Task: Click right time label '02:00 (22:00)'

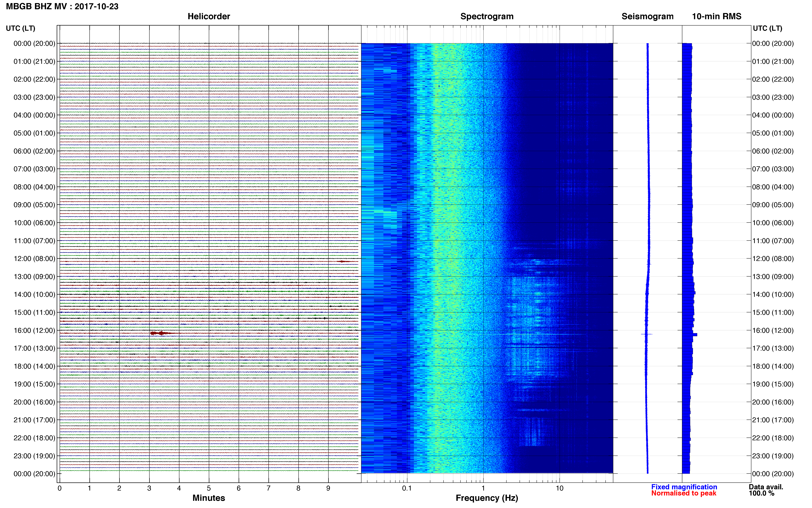Action: 773,79
